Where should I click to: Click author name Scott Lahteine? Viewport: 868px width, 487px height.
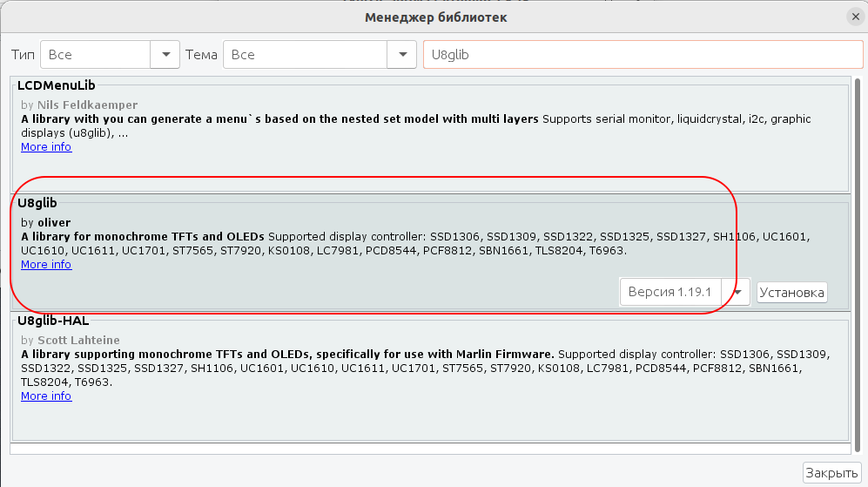pos(78,340)
